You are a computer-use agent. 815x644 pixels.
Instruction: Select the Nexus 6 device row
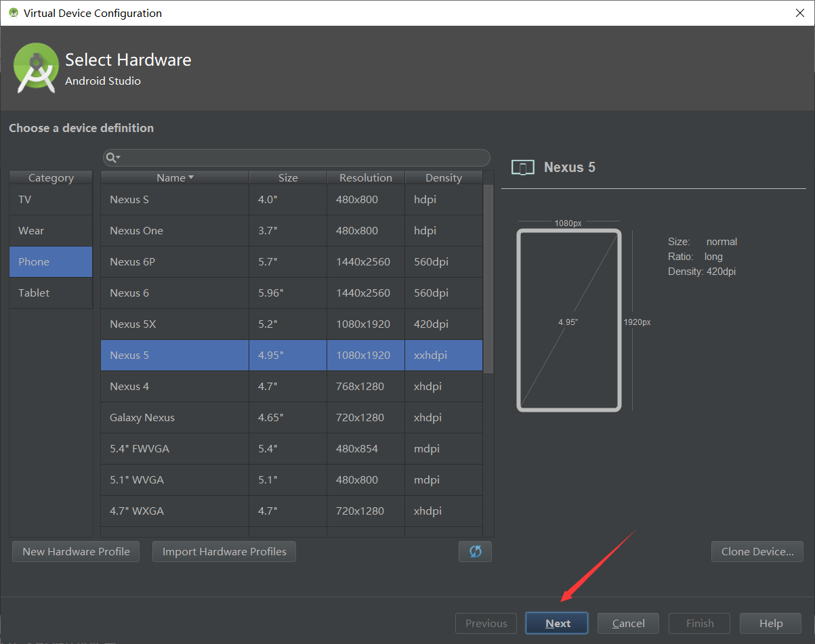[292, 293]
